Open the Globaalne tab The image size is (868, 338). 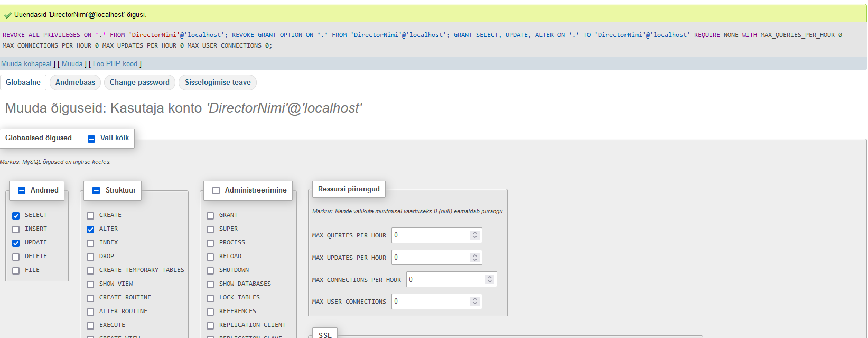23,83
